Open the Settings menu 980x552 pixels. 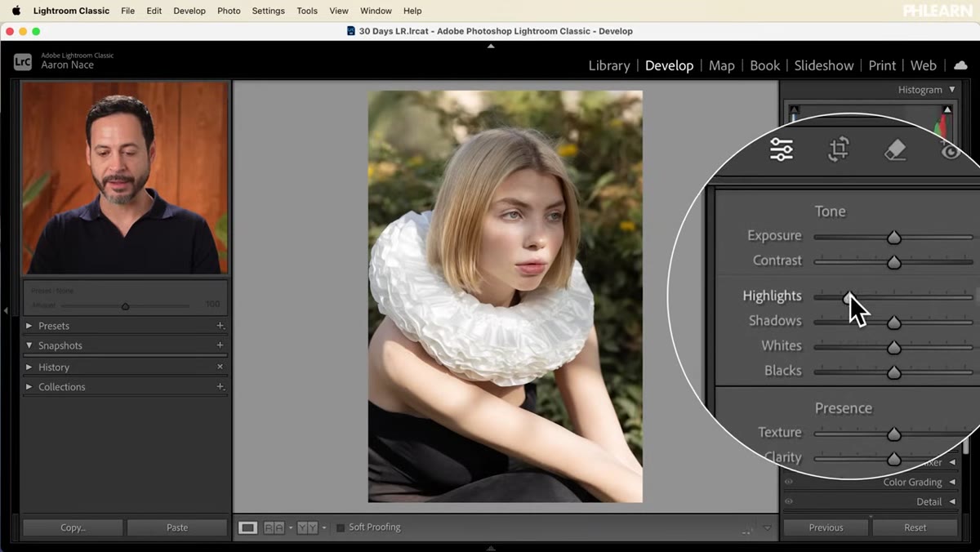(268, 11)
